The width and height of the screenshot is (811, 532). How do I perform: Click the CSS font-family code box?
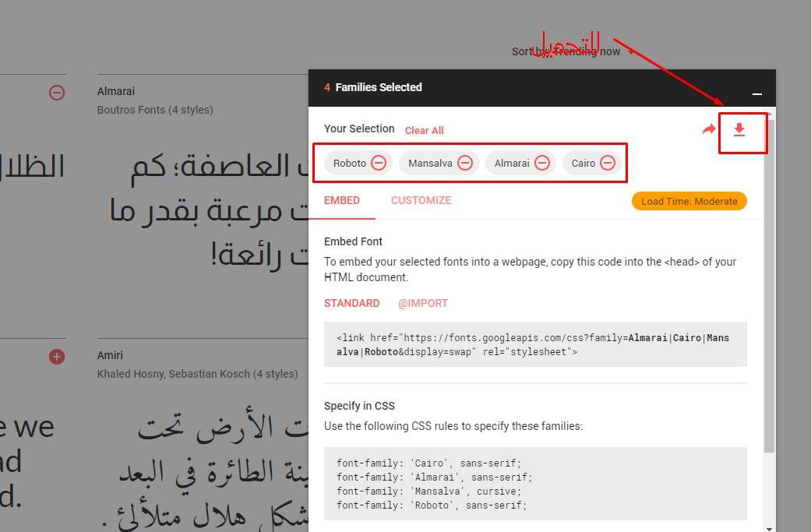coord(535,484)
